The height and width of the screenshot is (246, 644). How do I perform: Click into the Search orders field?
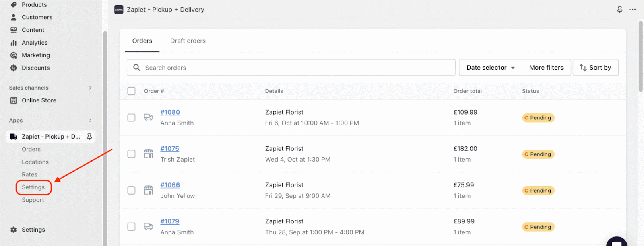[298, 68]
